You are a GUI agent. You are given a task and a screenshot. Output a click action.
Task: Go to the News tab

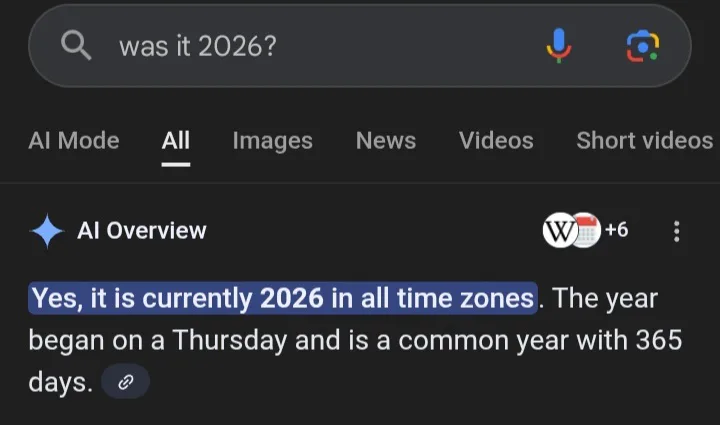point(386,141)
